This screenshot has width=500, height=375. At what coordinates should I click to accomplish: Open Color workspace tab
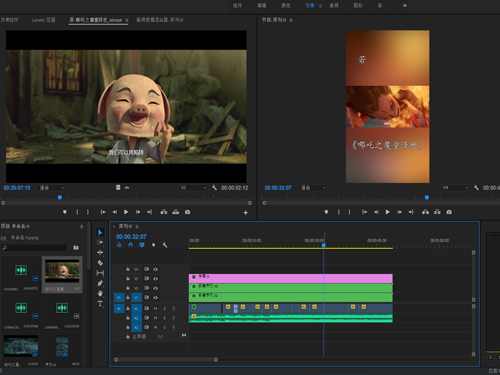[x=286, y=5]
